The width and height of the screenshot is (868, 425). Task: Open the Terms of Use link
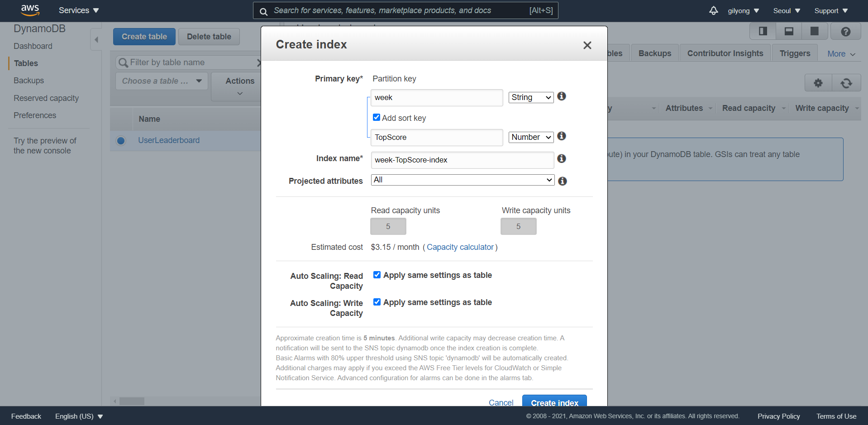pos(836,416)
